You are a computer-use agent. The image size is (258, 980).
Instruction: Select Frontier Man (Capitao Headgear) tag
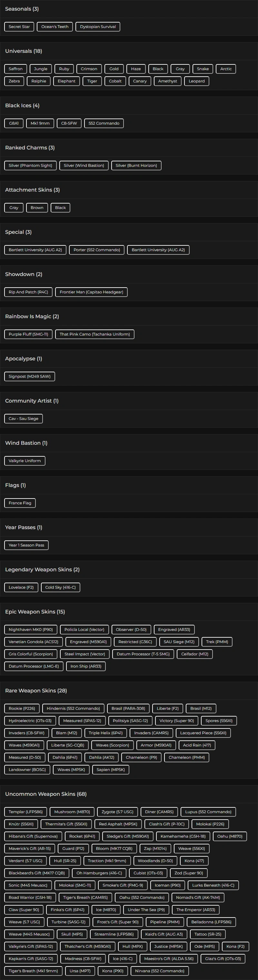(x=92, y=292)
